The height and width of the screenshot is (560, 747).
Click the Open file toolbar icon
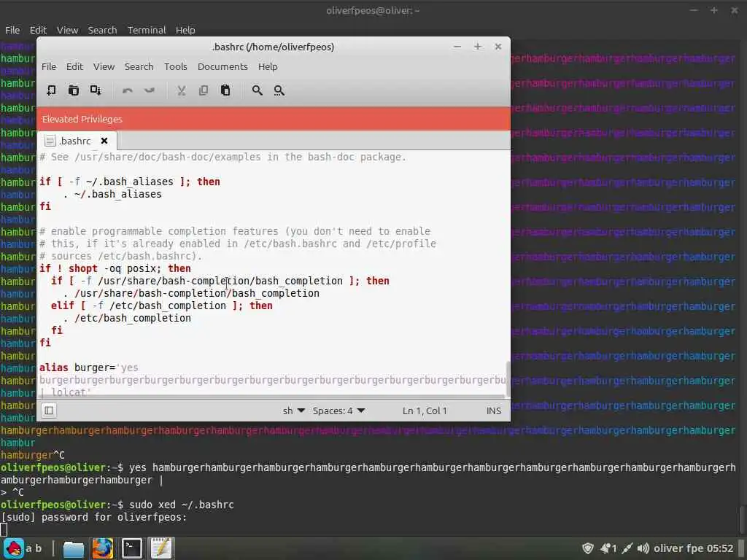click(74, 90)
